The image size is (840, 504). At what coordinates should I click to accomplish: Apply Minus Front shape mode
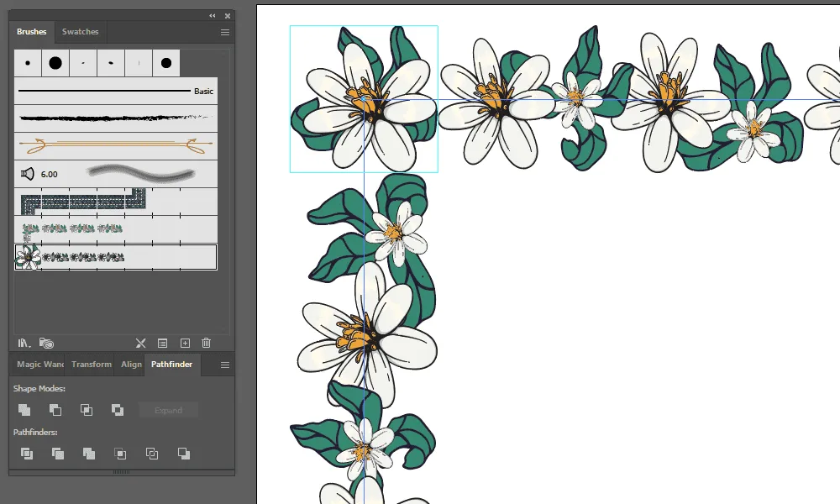(x=55, y=410)
